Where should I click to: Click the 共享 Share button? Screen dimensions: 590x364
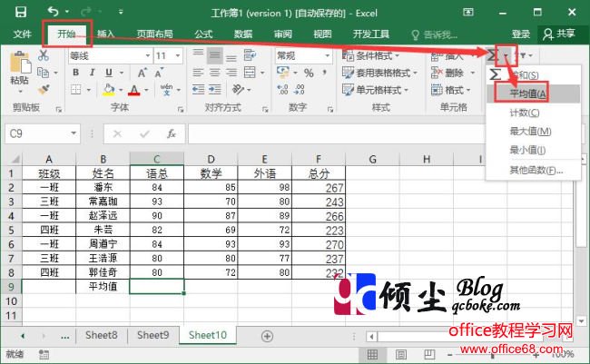click(559, 34)
